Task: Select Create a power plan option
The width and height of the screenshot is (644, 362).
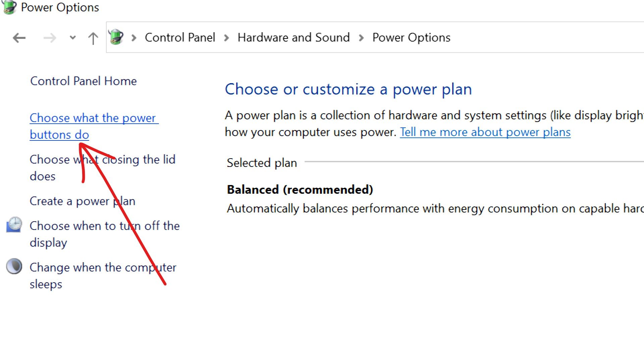Action: tap(82, 201)
